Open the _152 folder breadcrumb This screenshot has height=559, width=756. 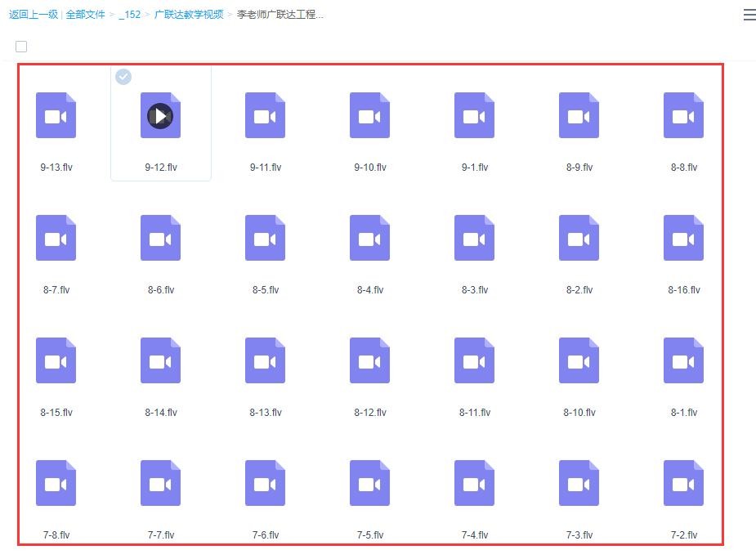(x=129, y=15)
